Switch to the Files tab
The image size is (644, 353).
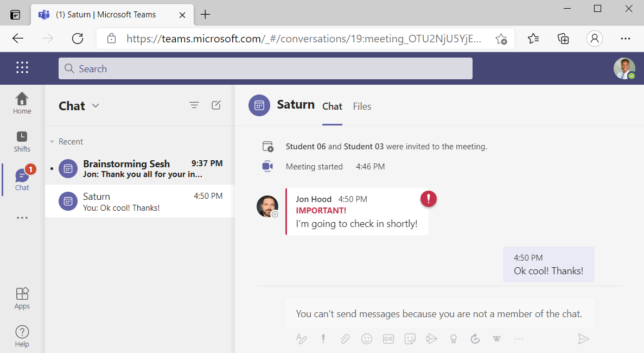(362, 106)
